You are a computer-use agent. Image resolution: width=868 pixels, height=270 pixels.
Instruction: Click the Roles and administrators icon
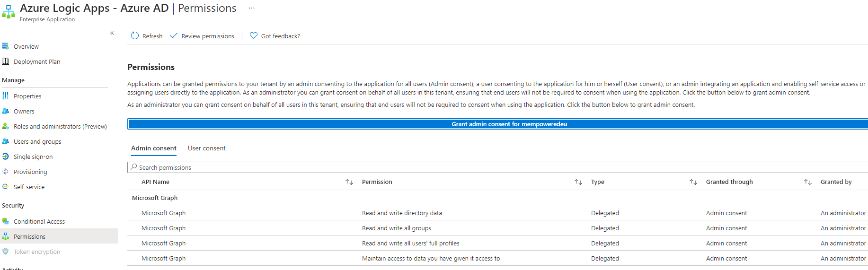6,126
